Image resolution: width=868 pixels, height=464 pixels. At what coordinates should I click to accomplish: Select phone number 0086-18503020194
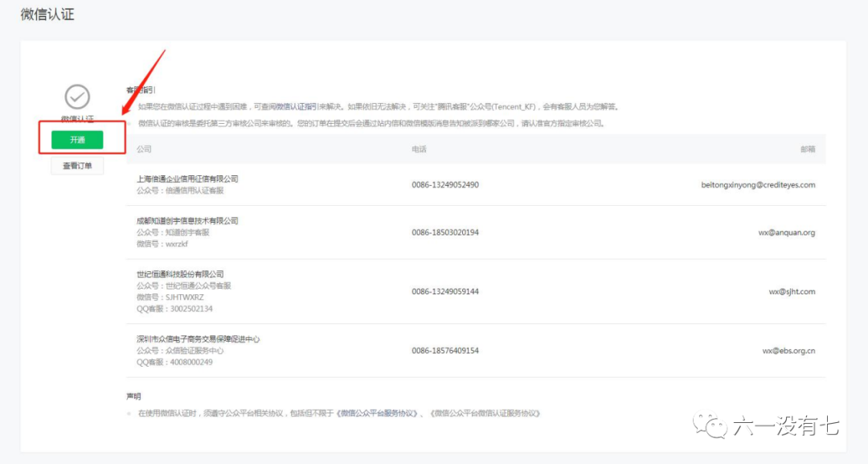pyautogui.click(x=445, y=232)
